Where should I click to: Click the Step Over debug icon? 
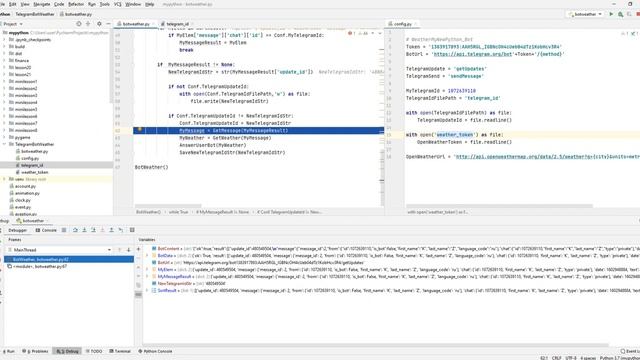click(x=75, y=230)
